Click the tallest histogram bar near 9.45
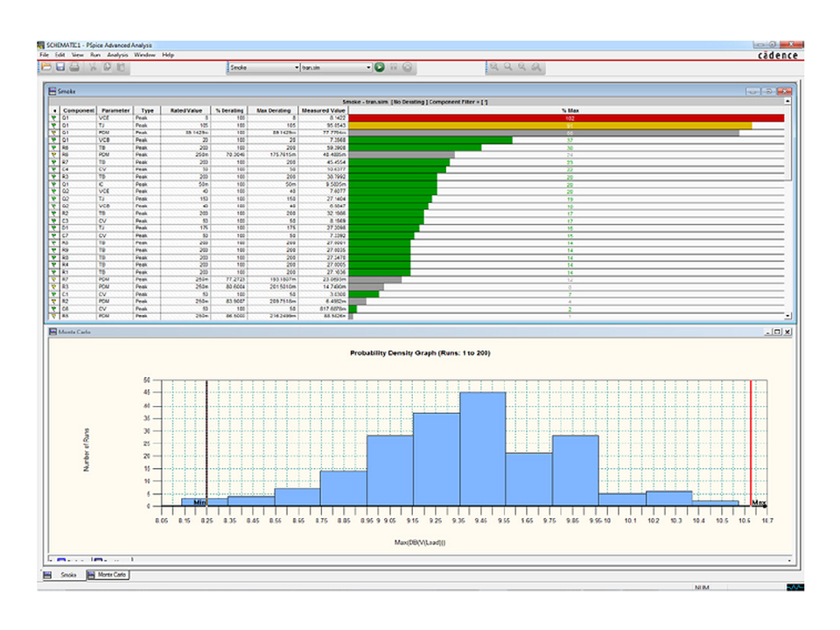The image size is (840, 630). [483, 449]
